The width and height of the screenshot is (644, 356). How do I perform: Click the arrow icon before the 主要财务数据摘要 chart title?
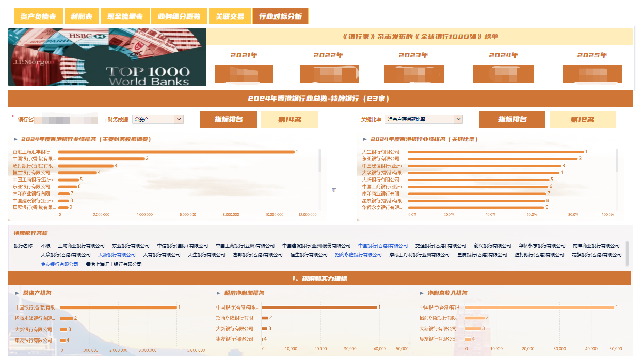tap(16, 139)
